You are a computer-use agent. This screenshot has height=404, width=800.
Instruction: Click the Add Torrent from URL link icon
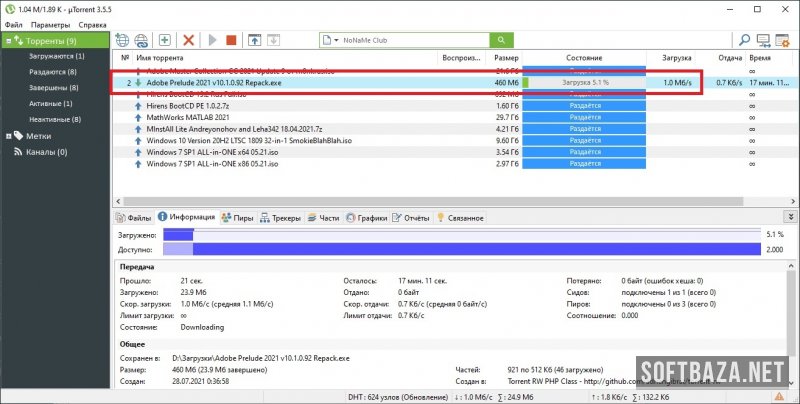[142, 40]
